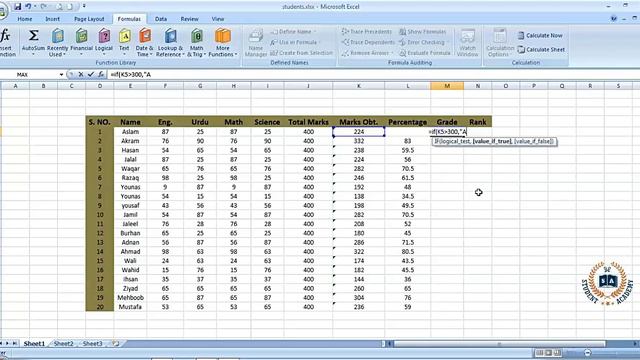This screenshot has width=640, height=360.
Task: Click Trace Dependents
Action: [368, 42]
